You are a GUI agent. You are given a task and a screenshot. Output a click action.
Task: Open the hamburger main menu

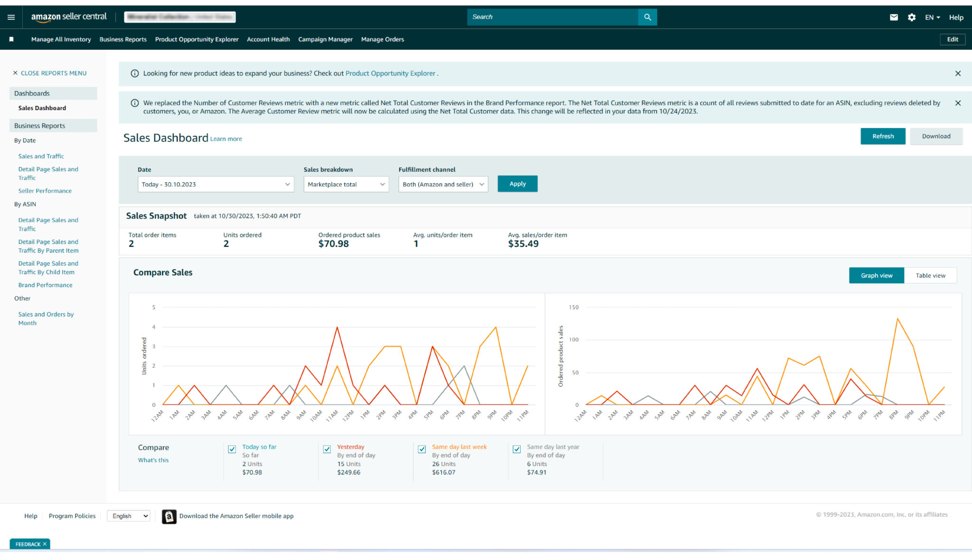11,17
